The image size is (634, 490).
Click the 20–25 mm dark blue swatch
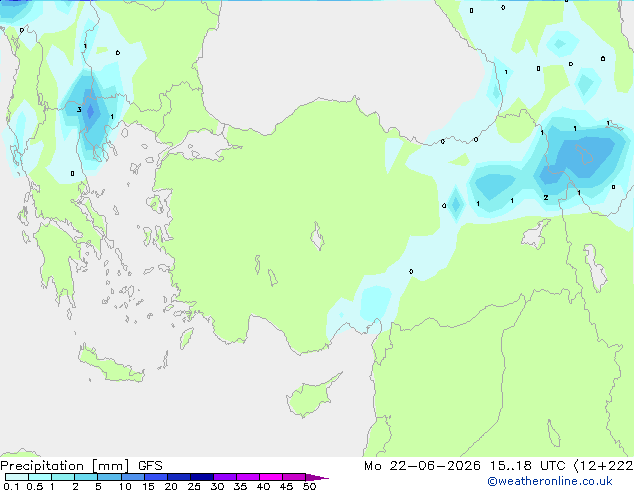click(x=178, y=477)
